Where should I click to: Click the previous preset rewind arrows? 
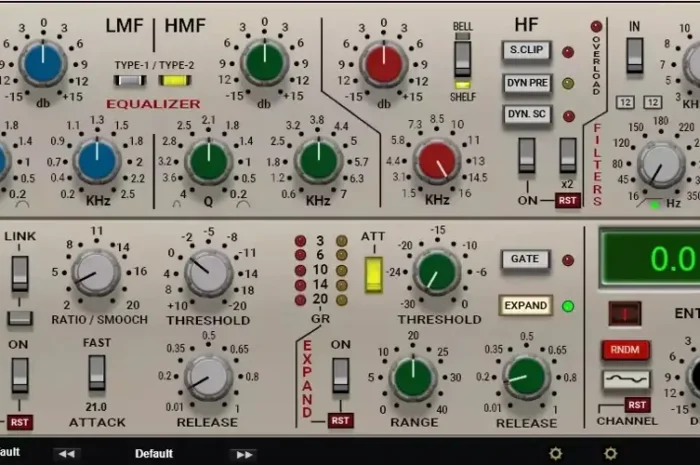point(67,453)
